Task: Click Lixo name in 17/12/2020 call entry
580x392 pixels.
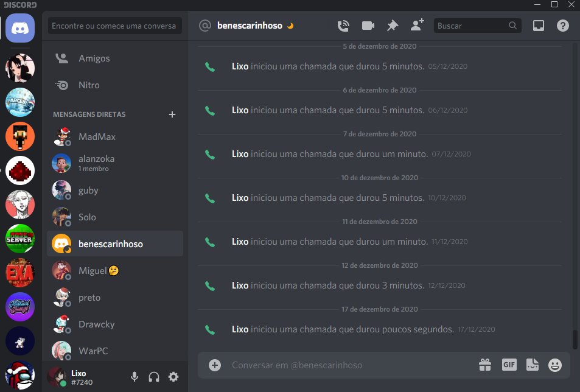Action: coord(240,329)
